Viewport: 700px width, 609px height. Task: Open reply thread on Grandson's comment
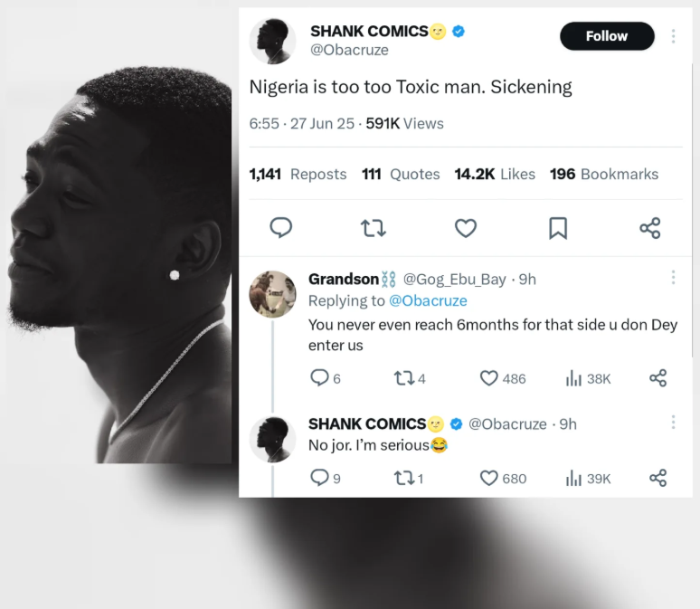pos(319,378)
